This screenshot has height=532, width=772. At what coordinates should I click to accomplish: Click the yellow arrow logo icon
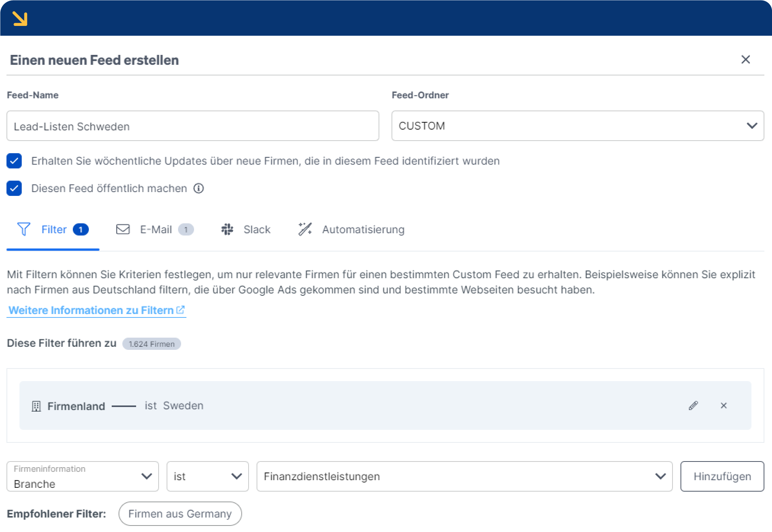pos(20,18)
